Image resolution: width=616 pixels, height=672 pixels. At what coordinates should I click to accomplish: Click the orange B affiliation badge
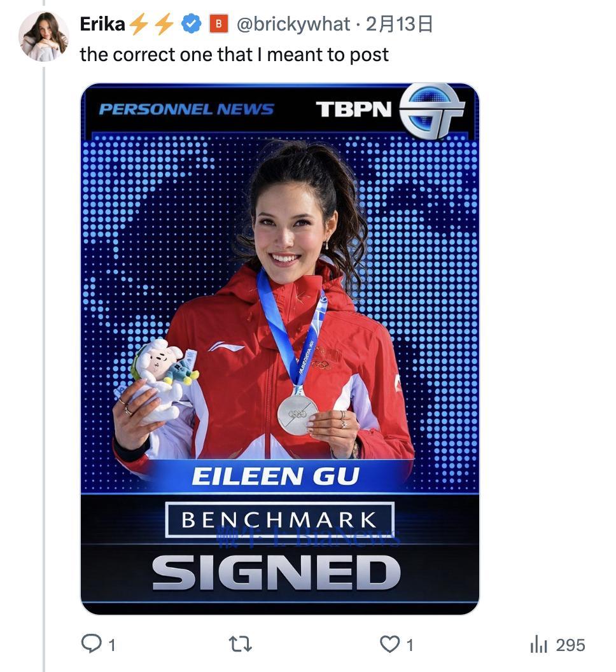(x=218, y=24)
